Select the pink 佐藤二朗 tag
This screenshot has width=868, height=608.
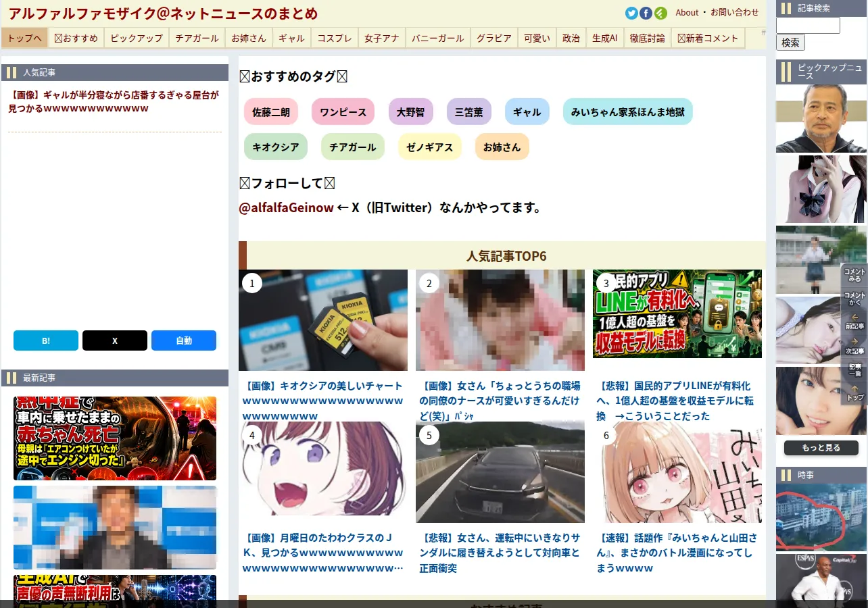[271, 111]
